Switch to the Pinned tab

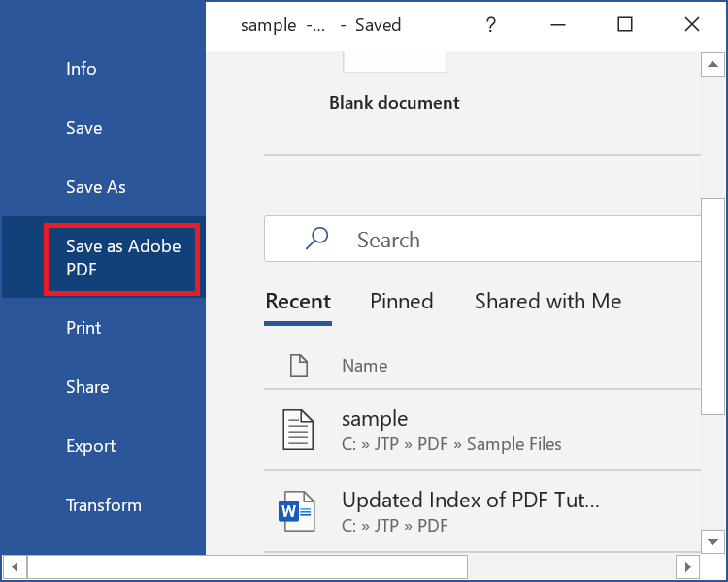402,302
